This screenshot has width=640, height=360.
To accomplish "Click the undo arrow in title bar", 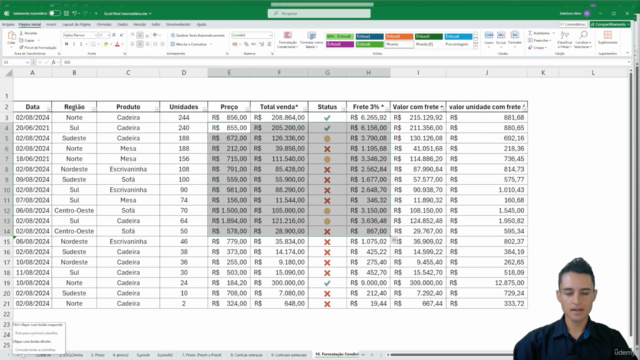I will (x=75, y=13).
